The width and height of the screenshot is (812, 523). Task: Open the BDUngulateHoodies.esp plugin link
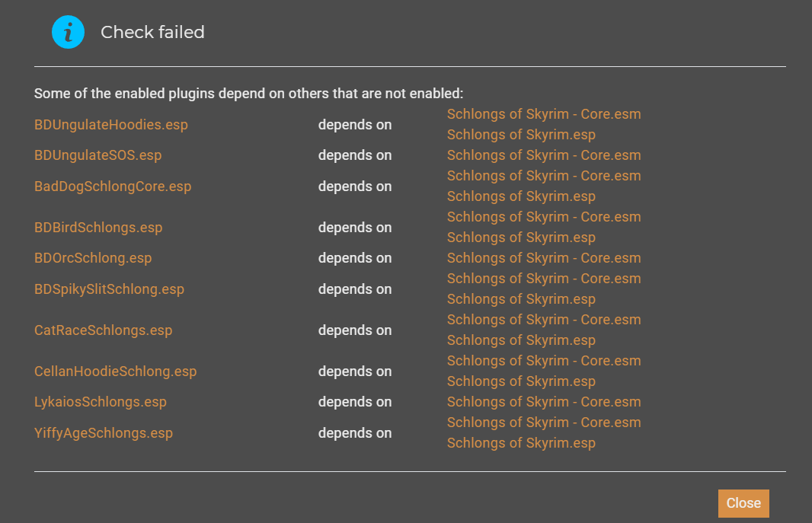pyautogui.click(x=110, y=125)
